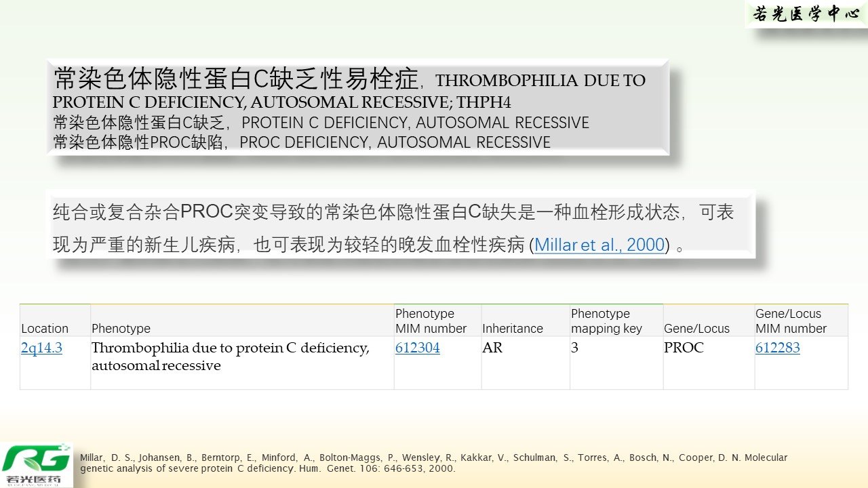868x488 pixels.
Task: Click the 常染色体隐性蛋白C缺乏性易栓症 title text
Action: point(235,79)
